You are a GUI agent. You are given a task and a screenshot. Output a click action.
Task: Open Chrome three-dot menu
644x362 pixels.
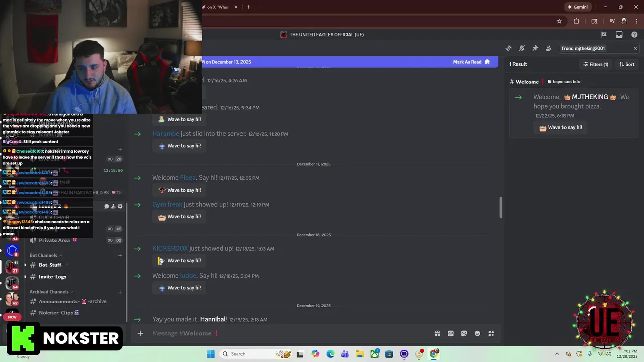(x=635, y=21)
